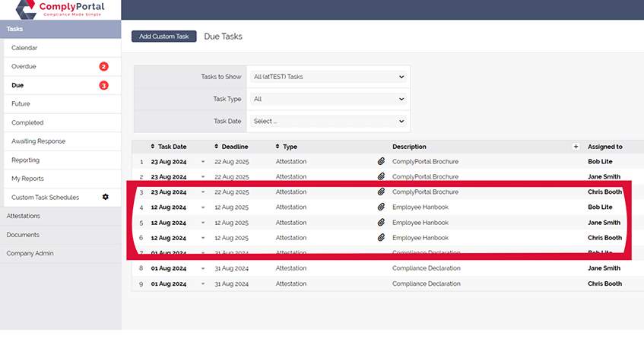Expand row 1 task date arrow
The width and height of the screenshot is (644, 361).
click(x=203, y=162)
